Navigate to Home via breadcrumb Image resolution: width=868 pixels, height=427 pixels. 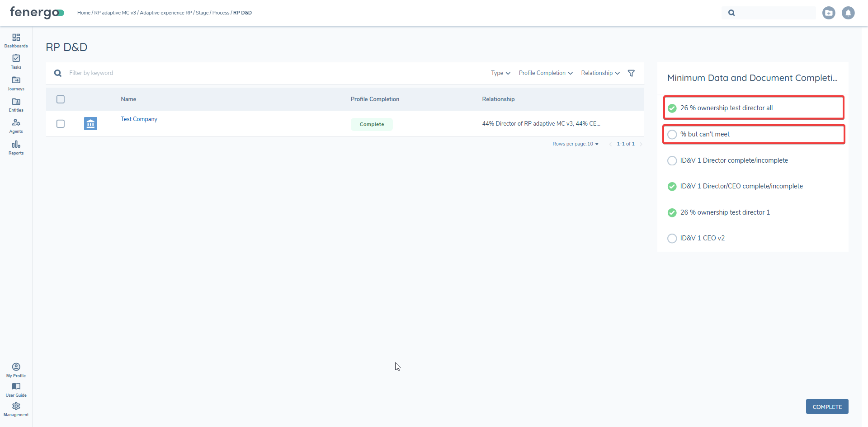click(84, 13)
